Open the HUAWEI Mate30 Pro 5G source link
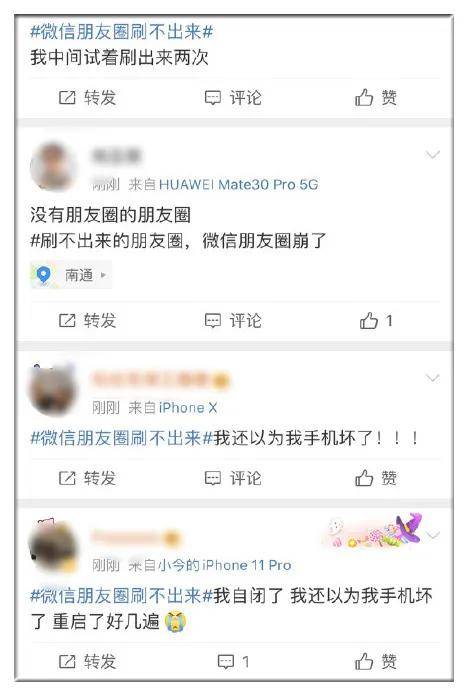The width and height of the screenshot is (468, 696). coord(238,184)
